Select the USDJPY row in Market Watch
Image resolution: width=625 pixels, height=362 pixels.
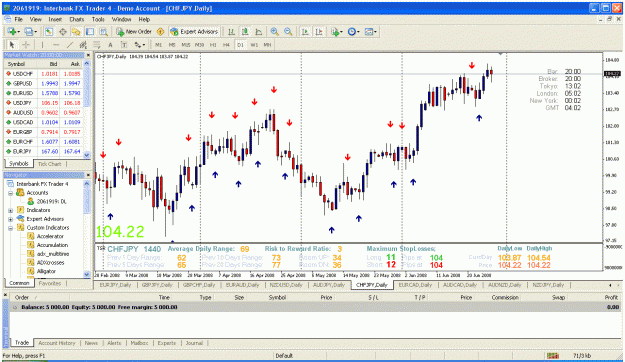(x=44, y=103)
